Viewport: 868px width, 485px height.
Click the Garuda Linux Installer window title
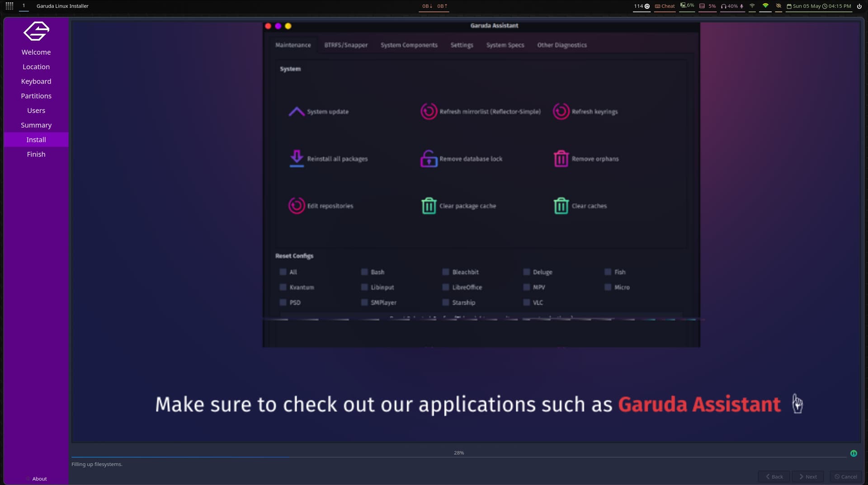[x=62, y=6]
